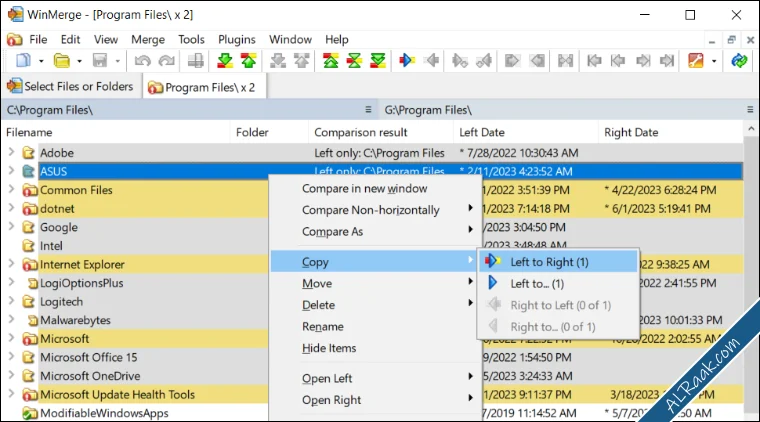Click the Common Files folder icon
The width and height of the screenshot is (760, 422).
tap(30, 190)
